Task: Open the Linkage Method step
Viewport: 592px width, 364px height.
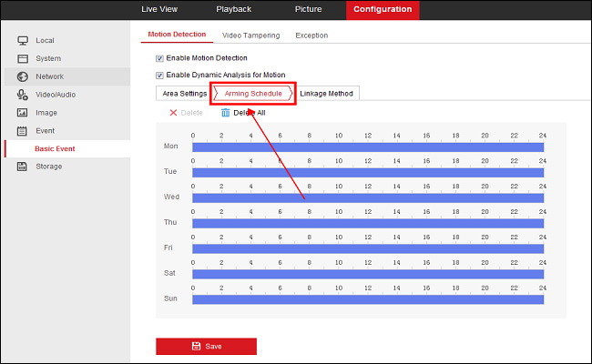Action: pos(326,94)
